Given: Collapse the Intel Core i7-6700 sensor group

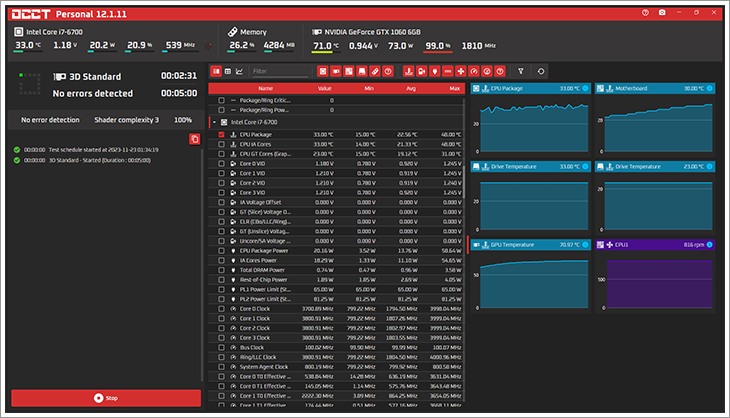Looking at the screenshot, I should (214, 122).
